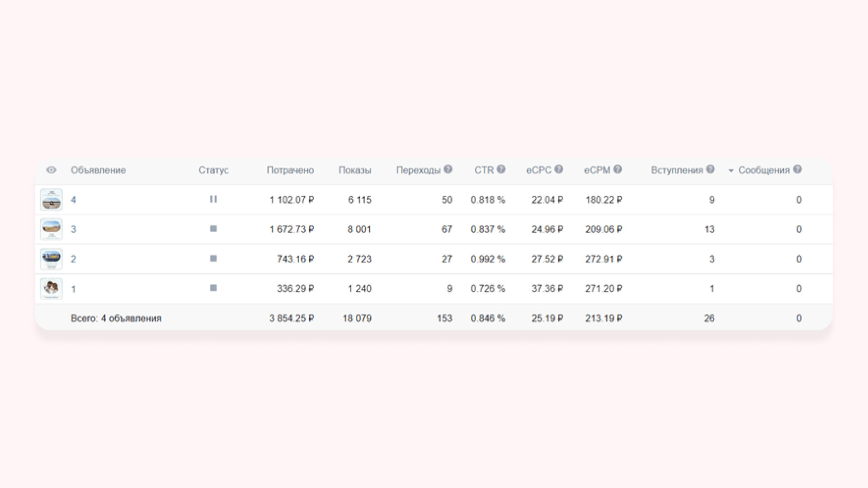
Task: Open ad number 4 link
Action: [73, 200]
